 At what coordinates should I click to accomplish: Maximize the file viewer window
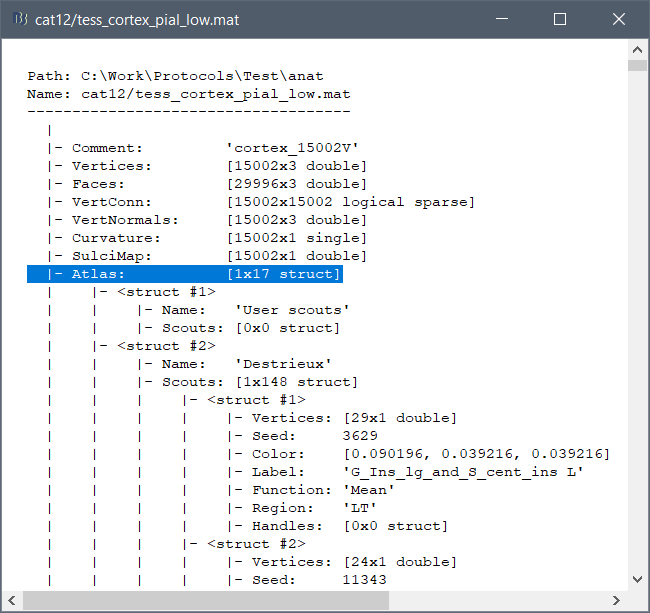coord(560,20)
